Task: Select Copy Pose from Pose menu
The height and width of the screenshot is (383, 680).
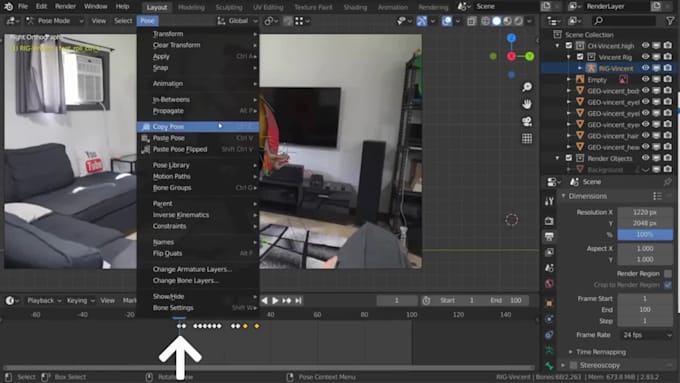Action: (198, 127)
